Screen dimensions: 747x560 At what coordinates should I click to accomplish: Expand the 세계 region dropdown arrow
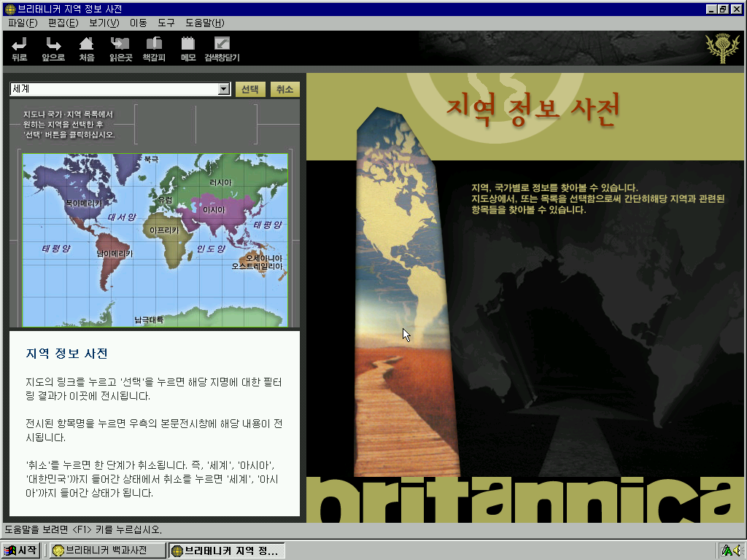(224, 89)
